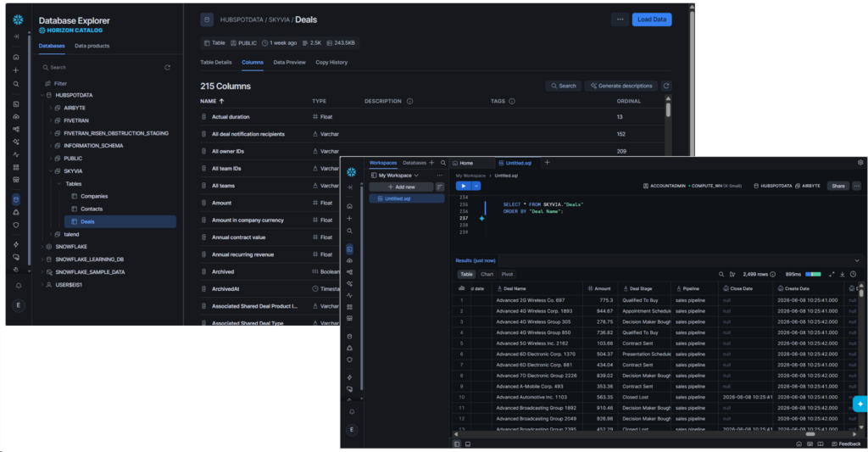The height and width of the screenshot is (452, 868).
Task: Click the settings gear icon in worksheet window
Action: pyautogui.click(x=860, y=163)
